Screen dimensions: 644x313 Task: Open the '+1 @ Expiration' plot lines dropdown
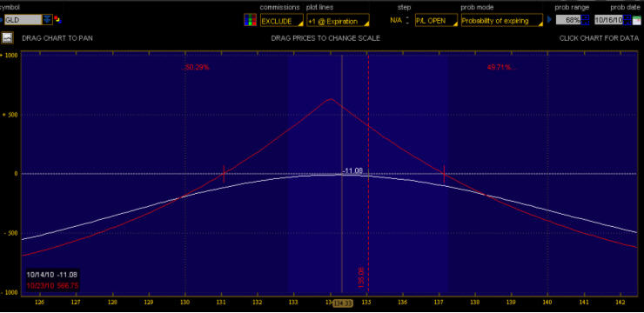[x=338, y=21]
